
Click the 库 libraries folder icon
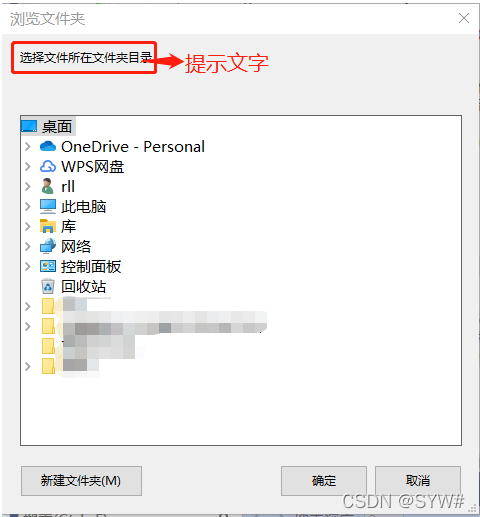point(48,226)
